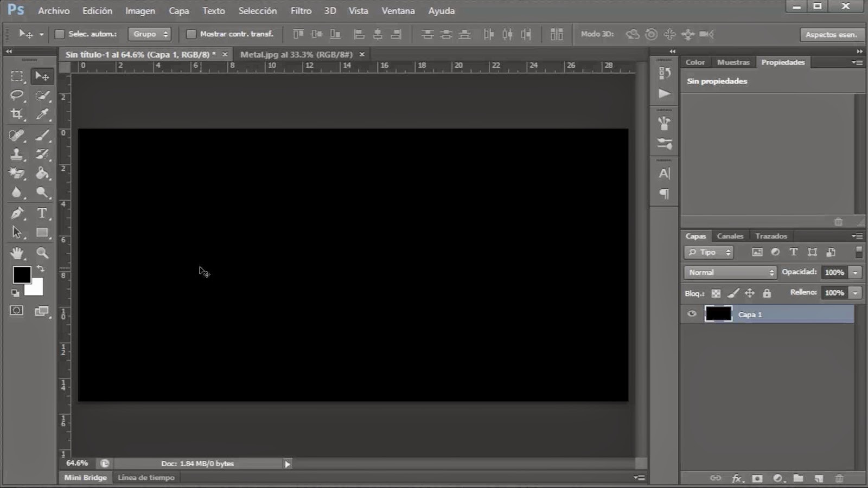This screenshot has width=868, height=488.
Task: Open the Opacidad slider dropdown arrow
Action: click(x=856, y=272)
